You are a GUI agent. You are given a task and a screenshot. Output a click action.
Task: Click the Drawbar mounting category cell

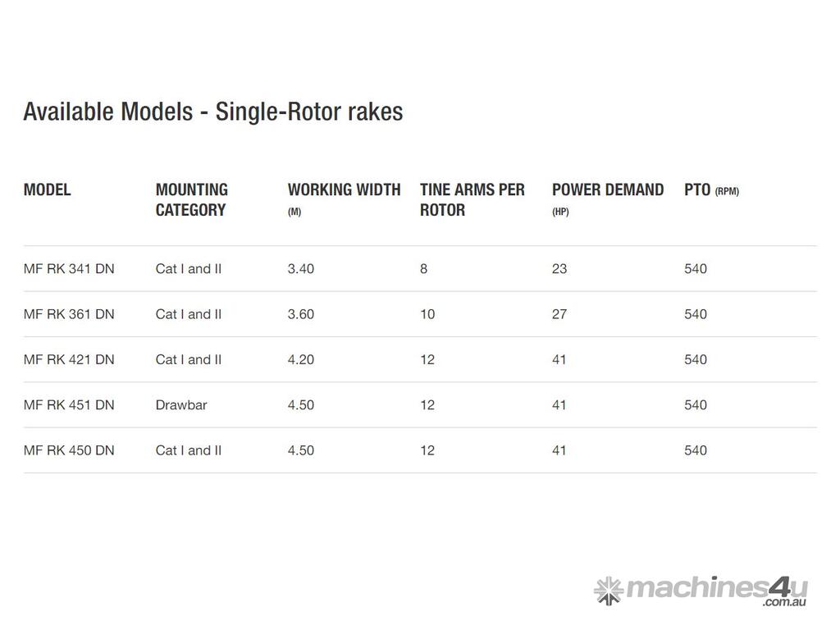(x=181, y=404)
